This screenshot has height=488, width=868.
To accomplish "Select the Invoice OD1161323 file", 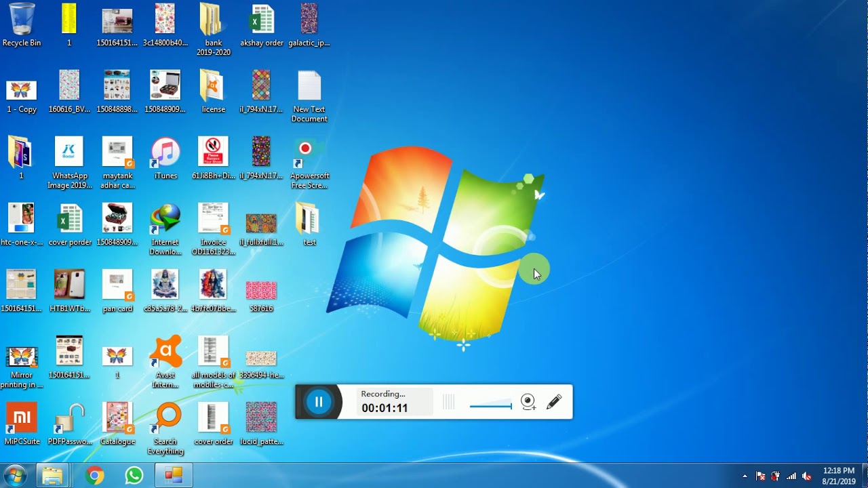I will click(214, 230).
